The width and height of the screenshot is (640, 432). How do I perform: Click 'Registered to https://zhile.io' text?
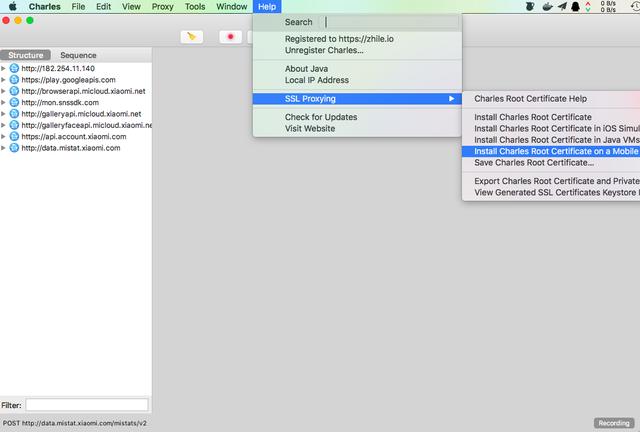(339, 39)
